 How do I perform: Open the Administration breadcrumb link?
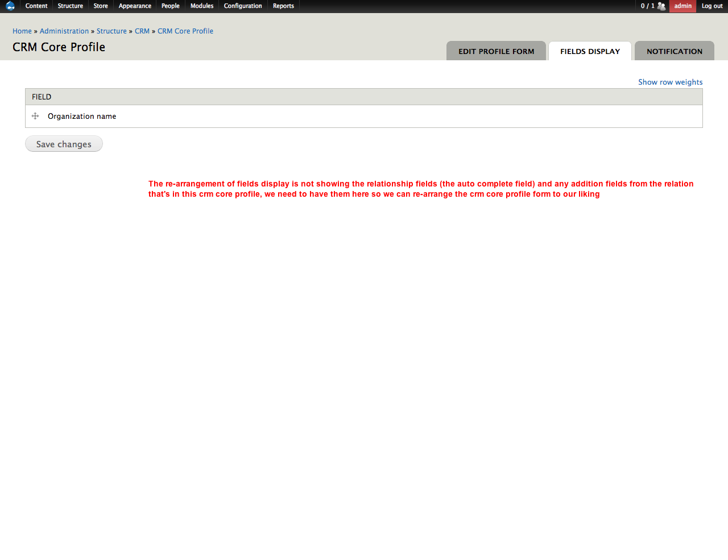64,31
